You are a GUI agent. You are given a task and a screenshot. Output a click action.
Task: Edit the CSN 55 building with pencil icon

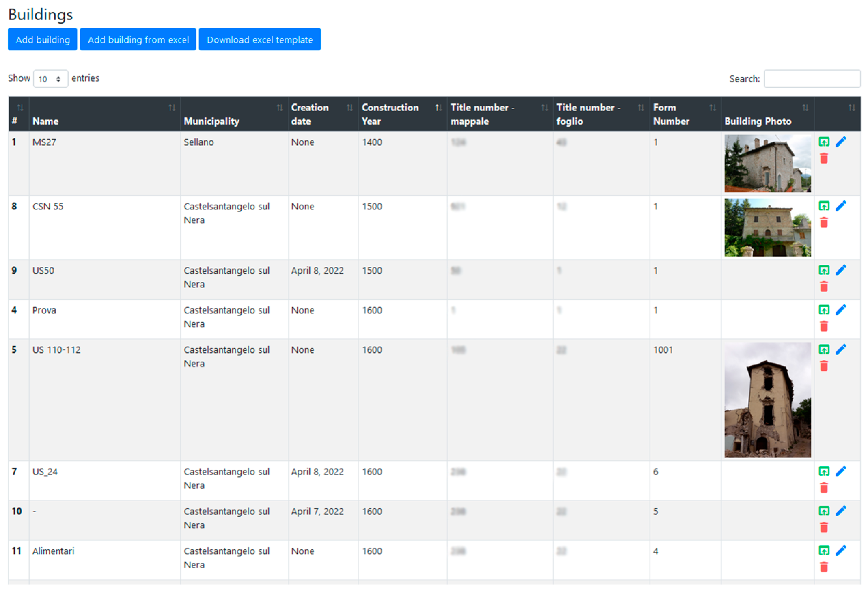click(841, 206)
